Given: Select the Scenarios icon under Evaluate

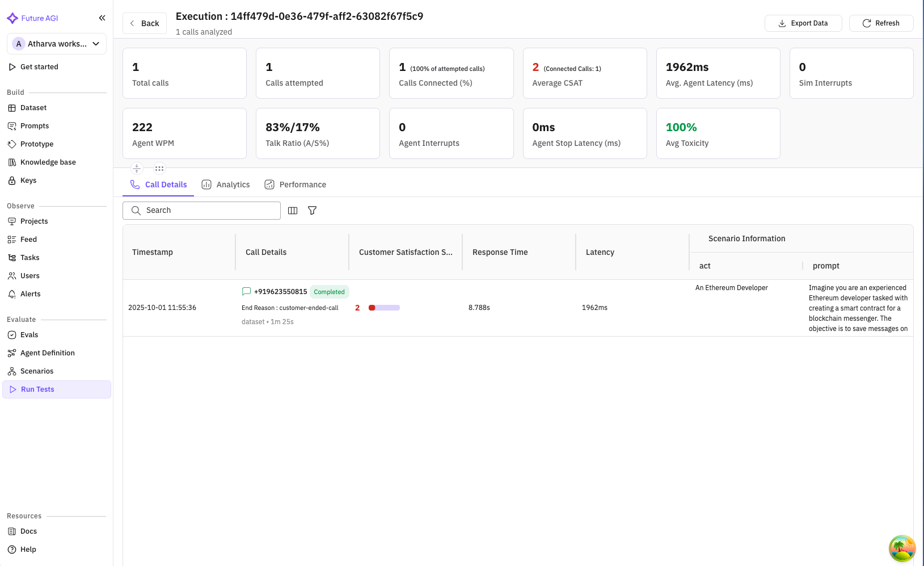Looking at the screenshot, I should point(12,371).
